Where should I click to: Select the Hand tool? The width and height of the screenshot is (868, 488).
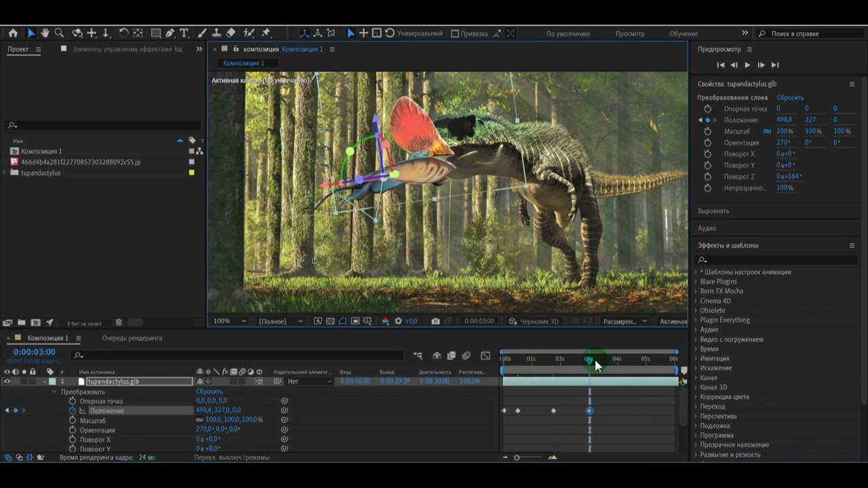coord(45,33)
